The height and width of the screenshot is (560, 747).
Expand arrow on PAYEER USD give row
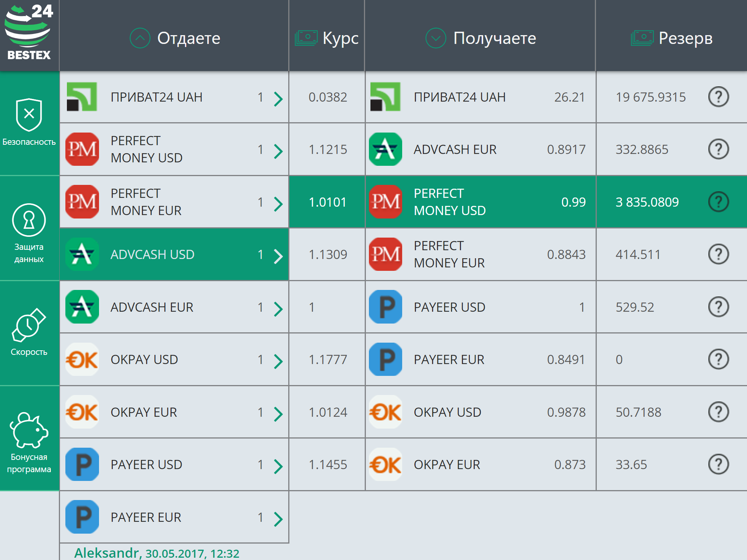(x=278, y=466)
